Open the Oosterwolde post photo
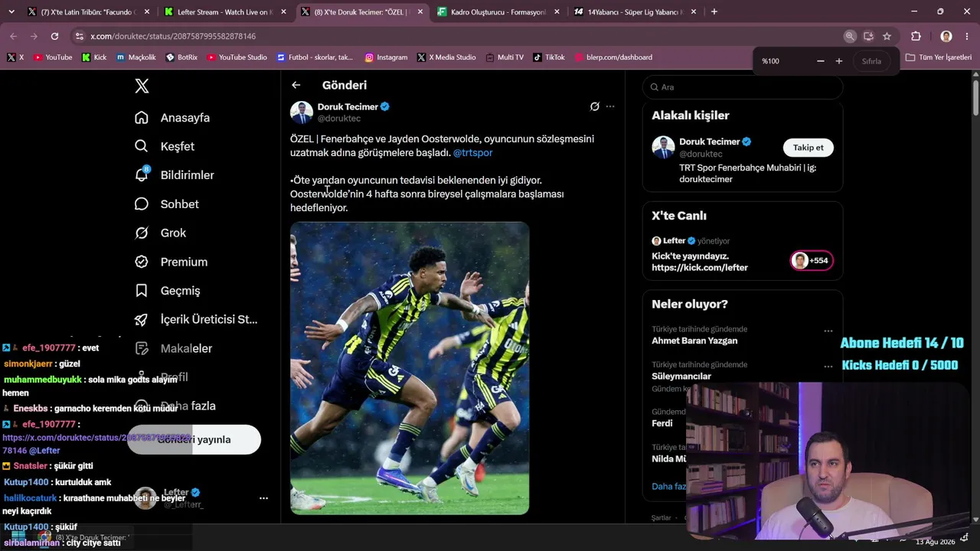Screen dimensions: 980x551 coord(410,368)
